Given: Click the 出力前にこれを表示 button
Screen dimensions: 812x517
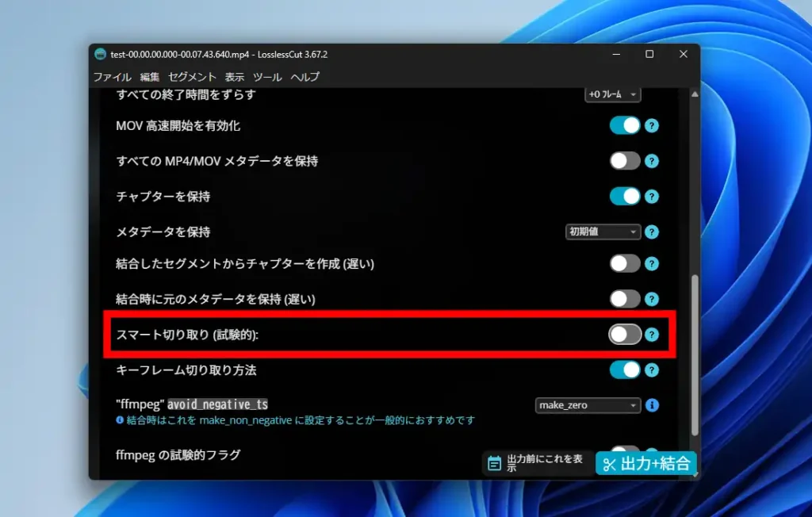Looking at the screenshot, I should [536, 462].
